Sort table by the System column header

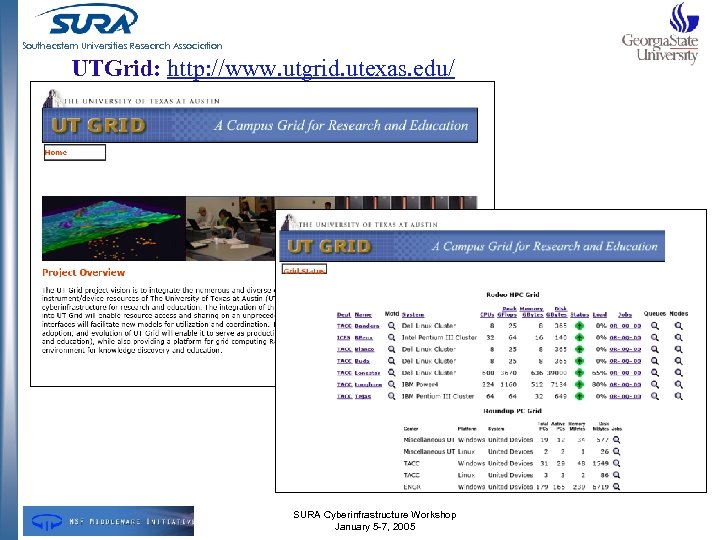413,315
